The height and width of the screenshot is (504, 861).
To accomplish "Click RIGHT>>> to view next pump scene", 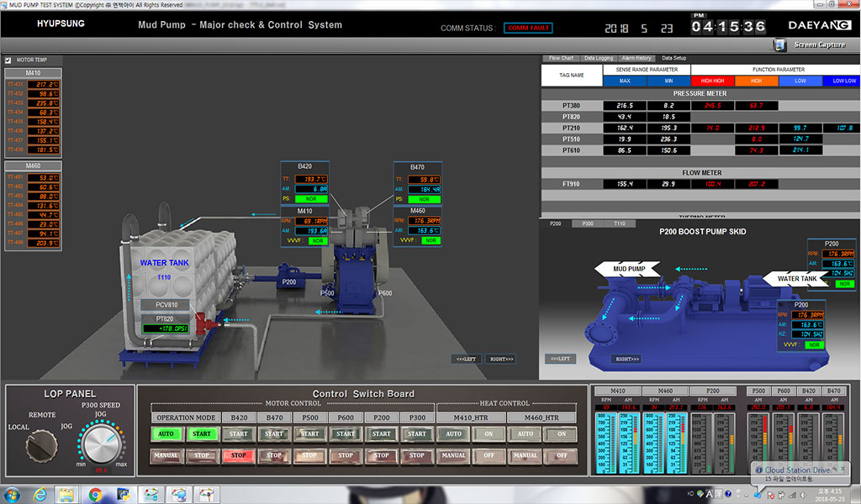I will point(499,358).
